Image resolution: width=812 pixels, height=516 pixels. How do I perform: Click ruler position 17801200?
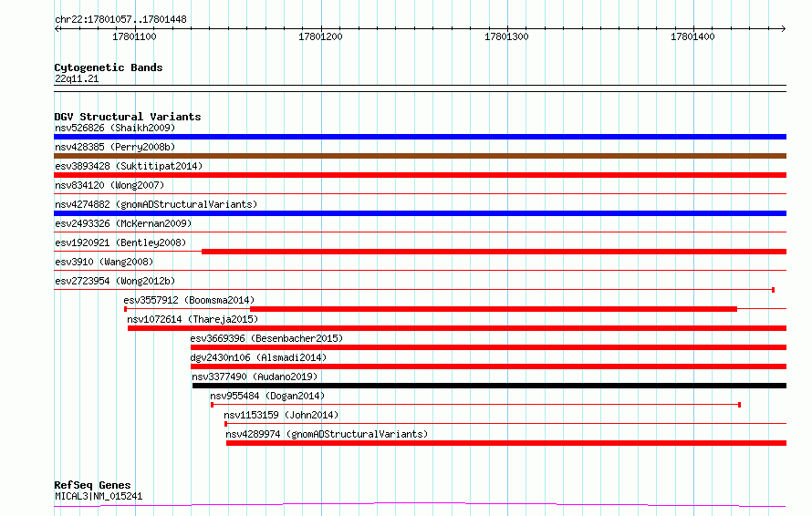[x=321, y=36]
